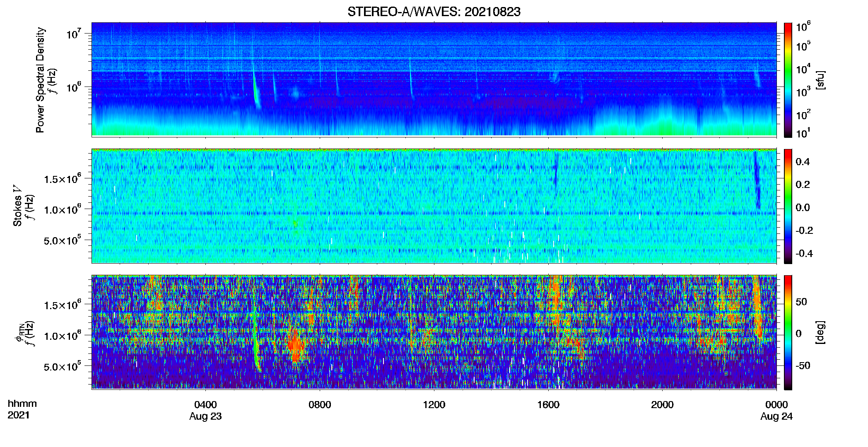Click the sfu color bar of the top panel
Image resolution: width=868 pixels, height=447 pixels.
pos(788,80)
